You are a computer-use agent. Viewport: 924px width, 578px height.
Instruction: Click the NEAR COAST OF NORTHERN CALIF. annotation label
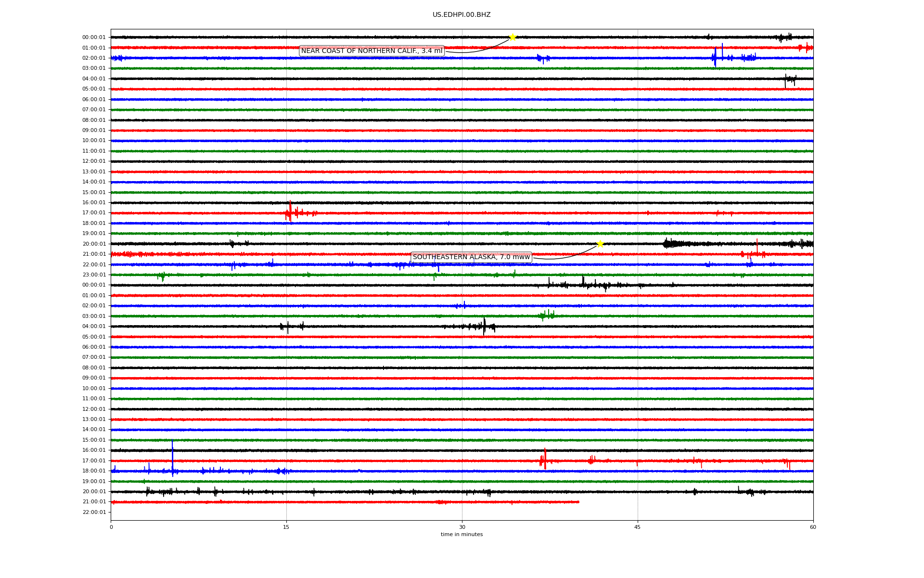coord(372,51)
